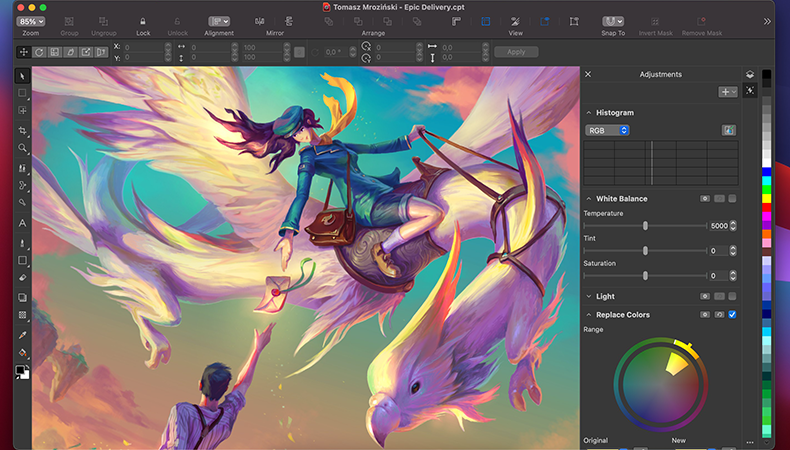Screen dimensions: 790x450
Task: Collapse the Replace Colors section
Action: pos(588,314)
